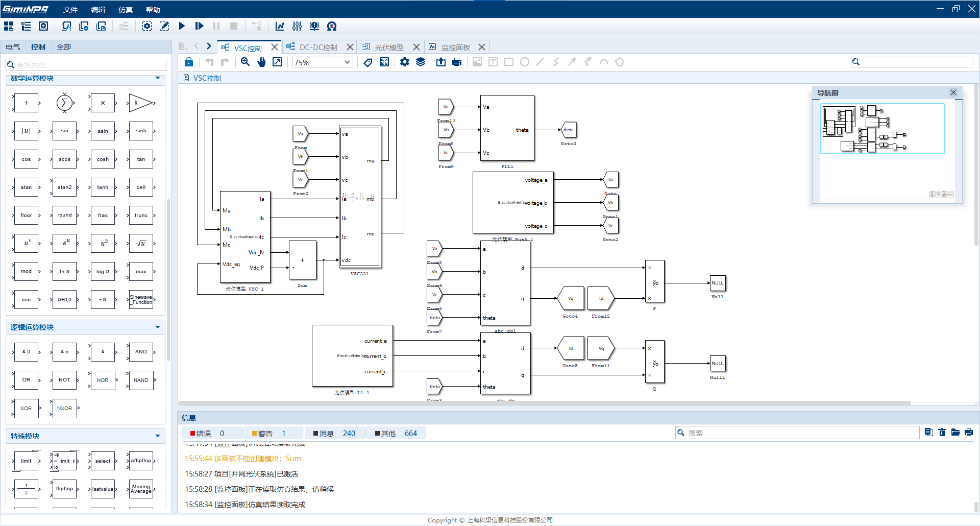Viewport: 980px width, 526px height.
Task: Select the zoom magnifier tool
Action: pyautogui.click(x=246, y=62)
